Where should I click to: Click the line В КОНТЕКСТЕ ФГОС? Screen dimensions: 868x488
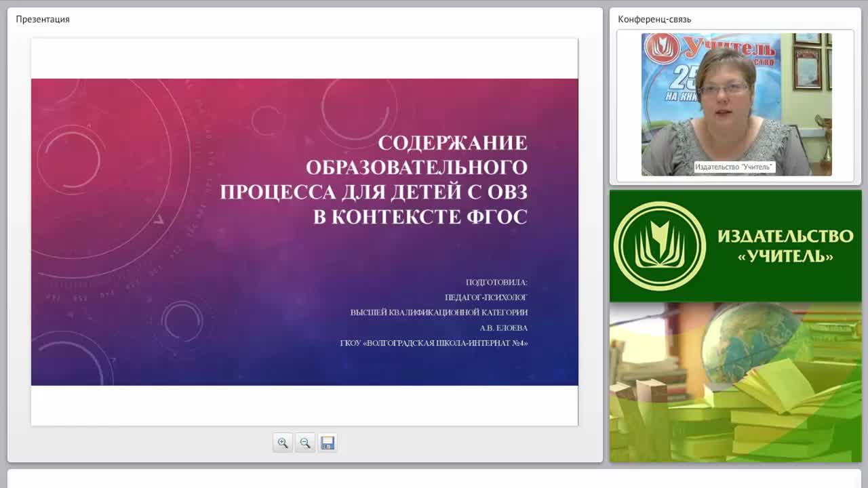pos(420,217)
